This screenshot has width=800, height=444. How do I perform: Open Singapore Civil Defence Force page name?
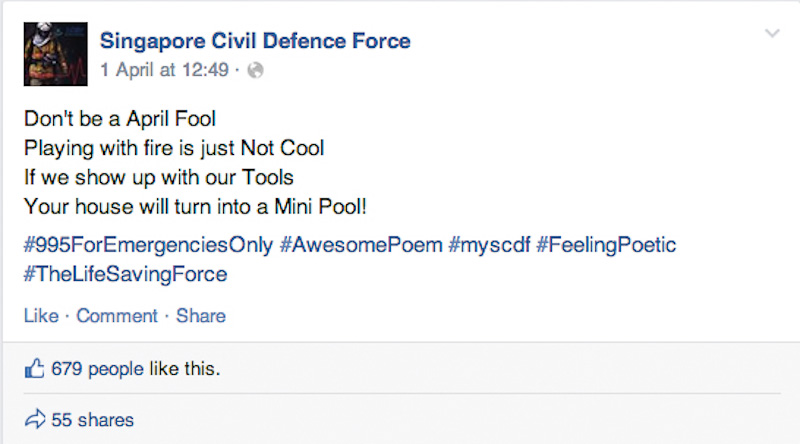[x=255, y=41]
